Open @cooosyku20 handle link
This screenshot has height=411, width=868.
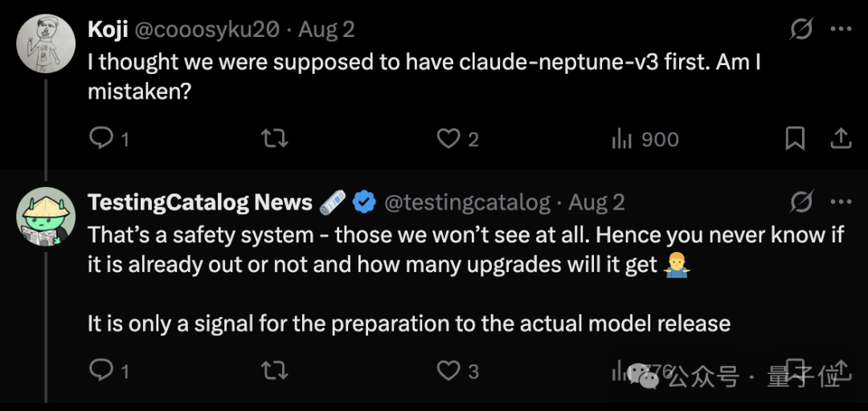tap(207, 30)
